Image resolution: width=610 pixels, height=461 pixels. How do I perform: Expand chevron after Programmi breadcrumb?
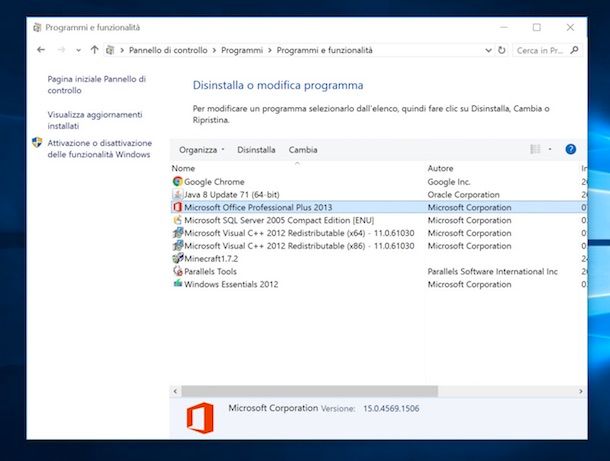point(270,50)
